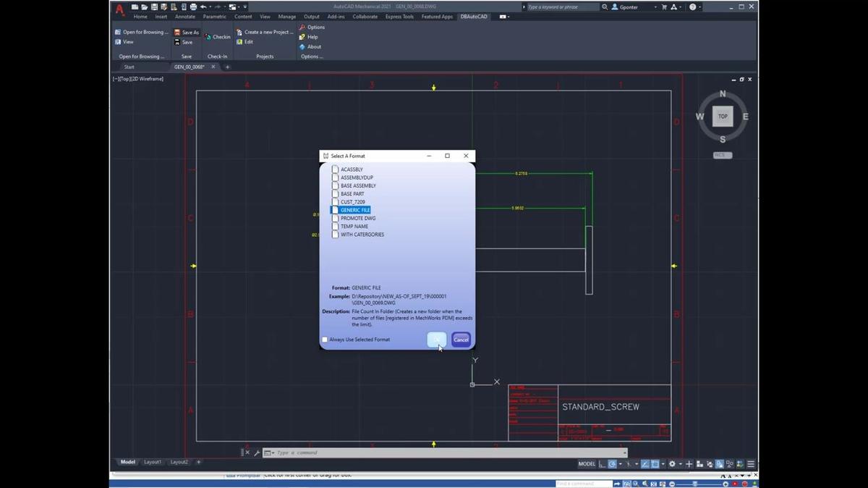Open the About DBAutoCAD button
Screen dimensions: 868x488
point(310,46)
